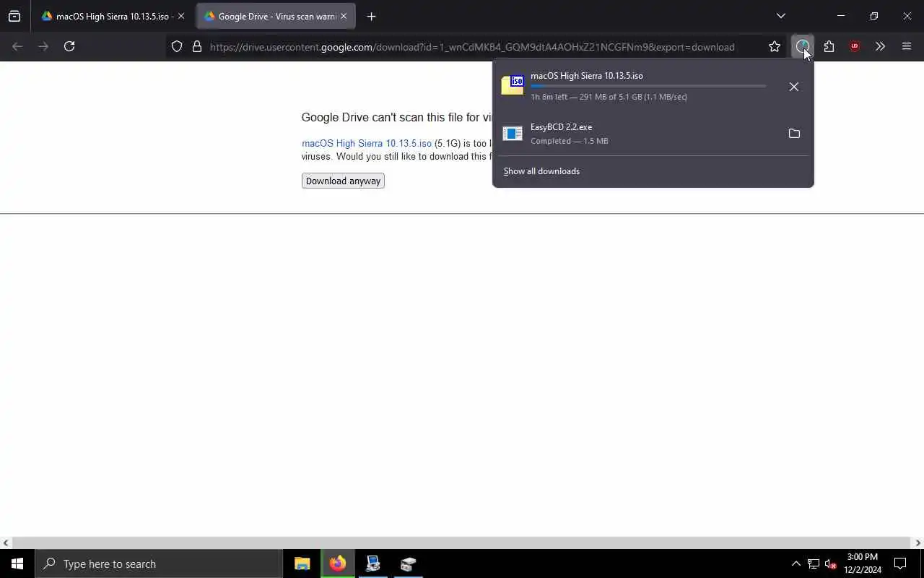The width and height of the screenshot is (924, 578).
Task: Go forward to next page
Action: [43, 46]
